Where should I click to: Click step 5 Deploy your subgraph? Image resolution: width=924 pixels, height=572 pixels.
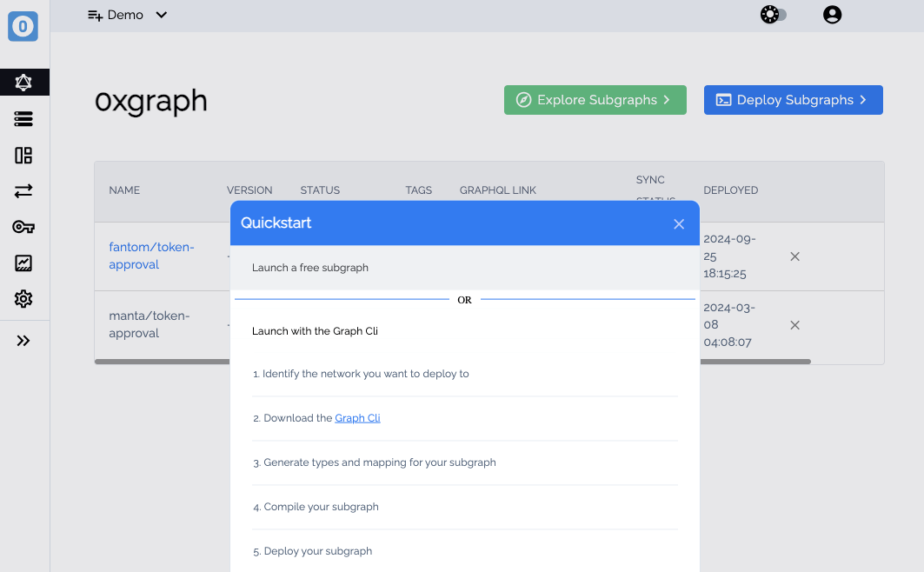pos(312,551)
